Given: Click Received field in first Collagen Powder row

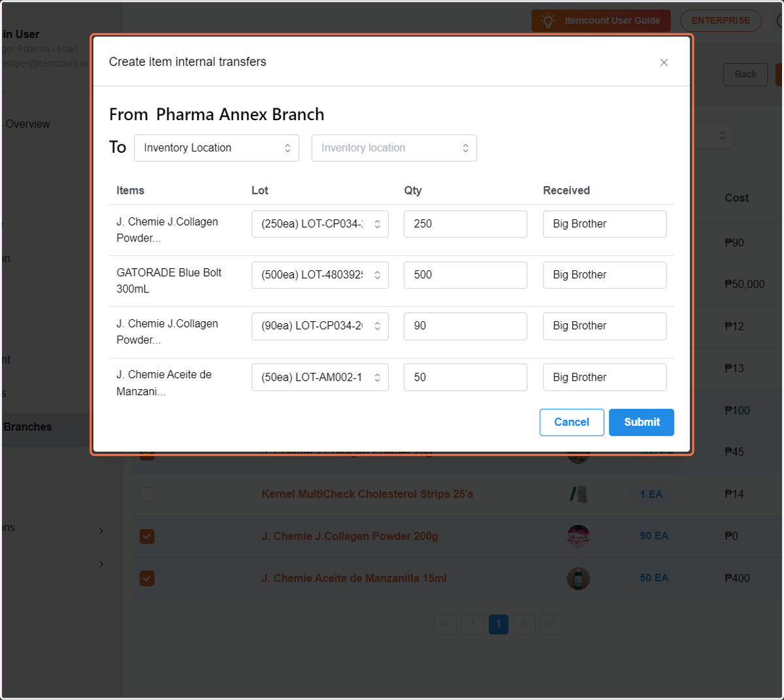Looking at the screenshot, I should click(604, 224).
